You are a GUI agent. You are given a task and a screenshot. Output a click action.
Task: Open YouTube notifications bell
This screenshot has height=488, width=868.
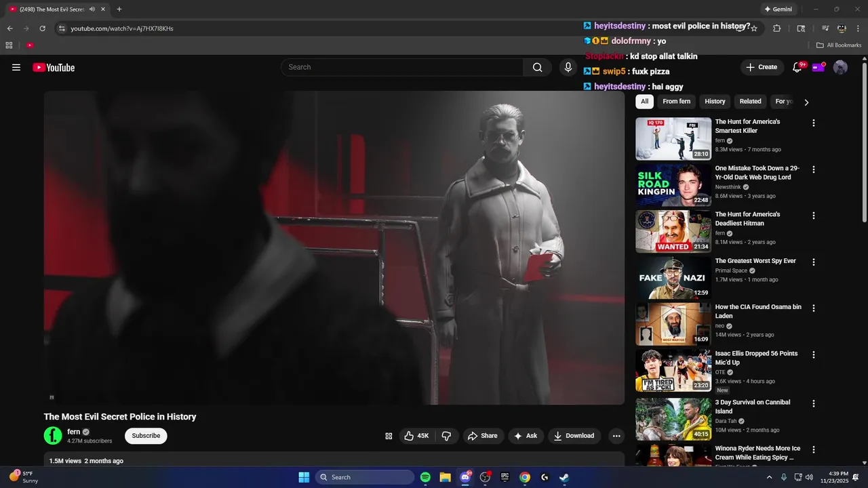tap(797, 67)
